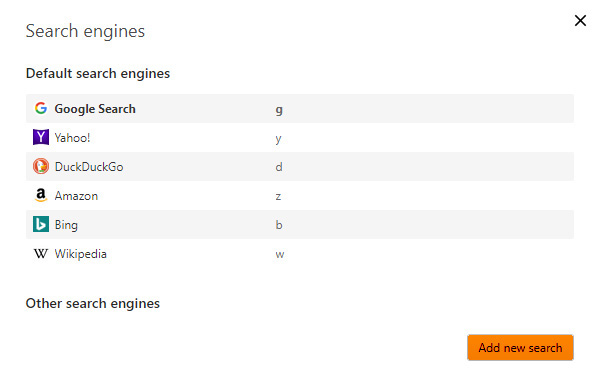600x380 pixels.
Task: Close the Search engines dialog
Action: 580,20
